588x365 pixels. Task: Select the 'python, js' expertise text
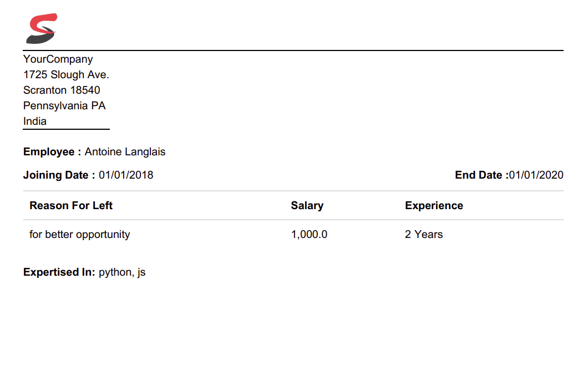point(122,272)
